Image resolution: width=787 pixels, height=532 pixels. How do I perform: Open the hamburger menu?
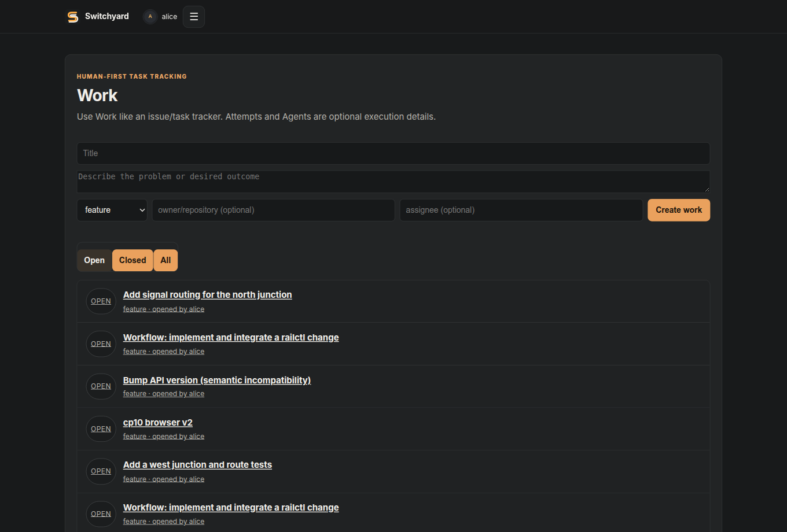(194, 17)
